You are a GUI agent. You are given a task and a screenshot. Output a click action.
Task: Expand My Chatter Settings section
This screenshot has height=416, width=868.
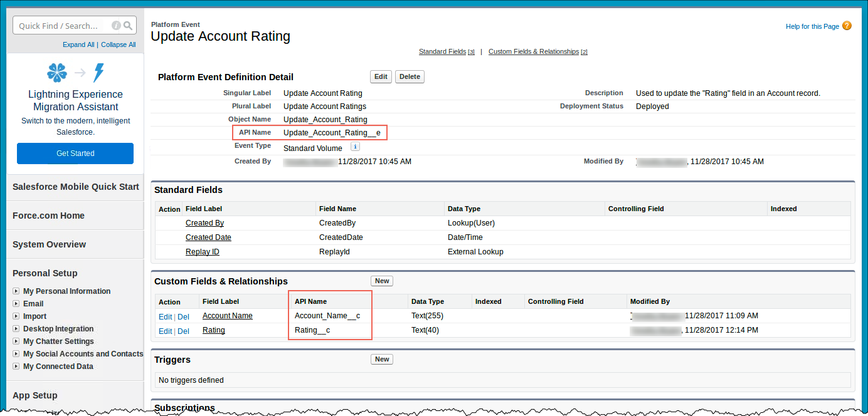coord(16,341)
